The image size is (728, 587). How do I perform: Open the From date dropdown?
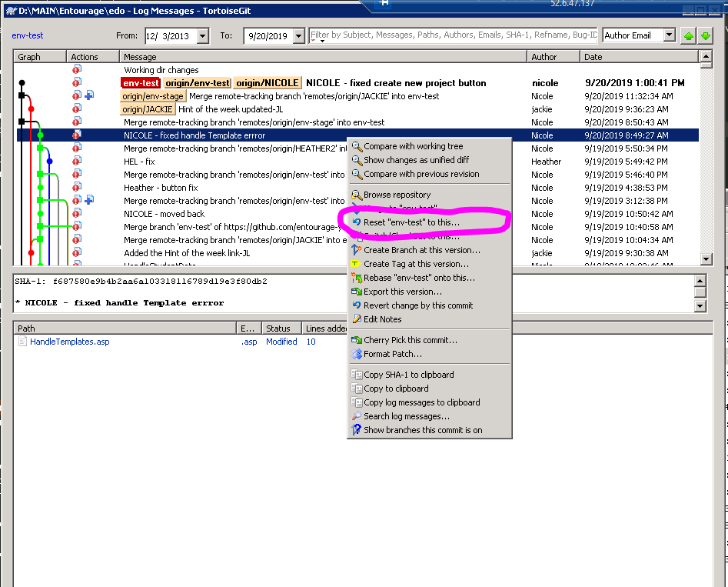[203, 36]
